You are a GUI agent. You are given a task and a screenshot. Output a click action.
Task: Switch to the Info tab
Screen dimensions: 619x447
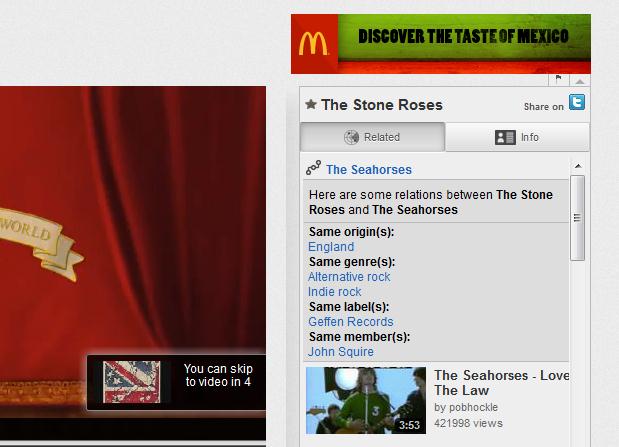coord(517,137)
